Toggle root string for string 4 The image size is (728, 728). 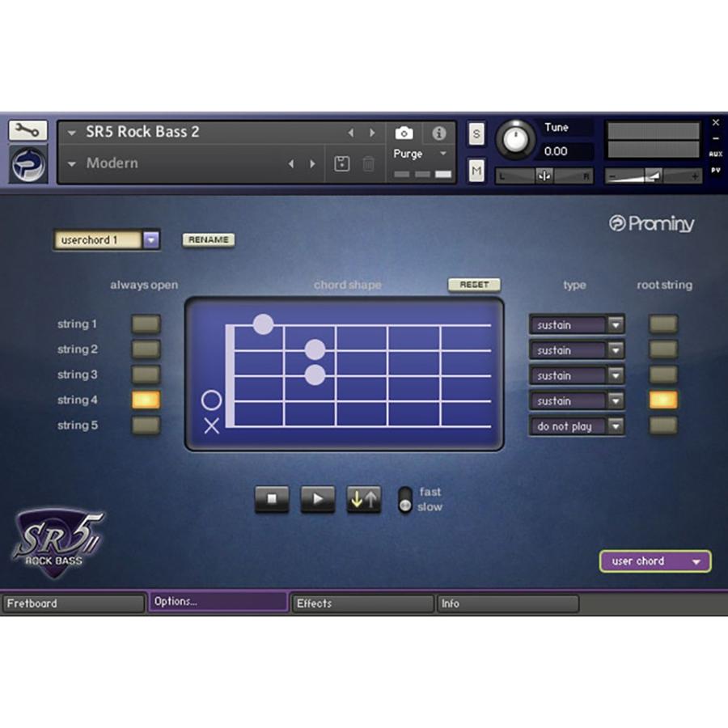[662, 399]
